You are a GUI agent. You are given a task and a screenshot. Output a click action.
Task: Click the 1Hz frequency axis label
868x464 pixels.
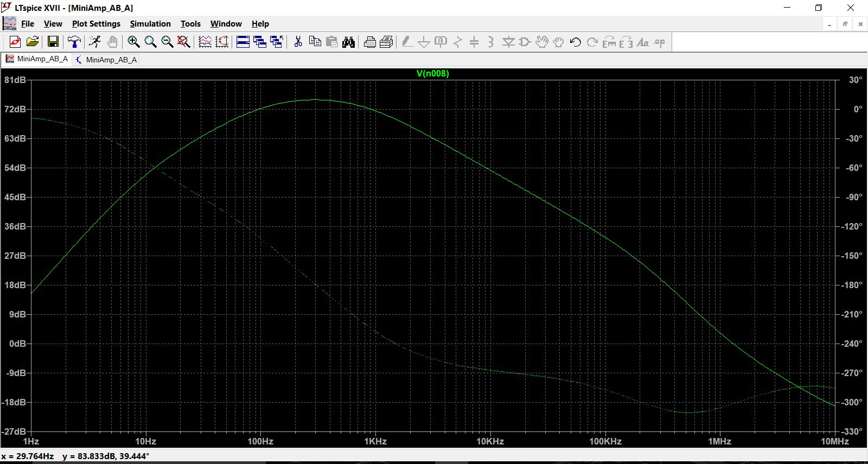(31, 441)
